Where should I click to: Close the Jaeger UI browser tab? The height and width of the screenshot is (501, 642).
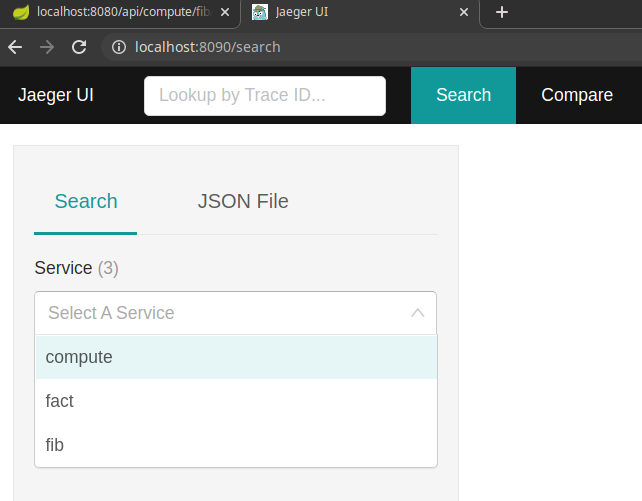[x=463, y=13]
